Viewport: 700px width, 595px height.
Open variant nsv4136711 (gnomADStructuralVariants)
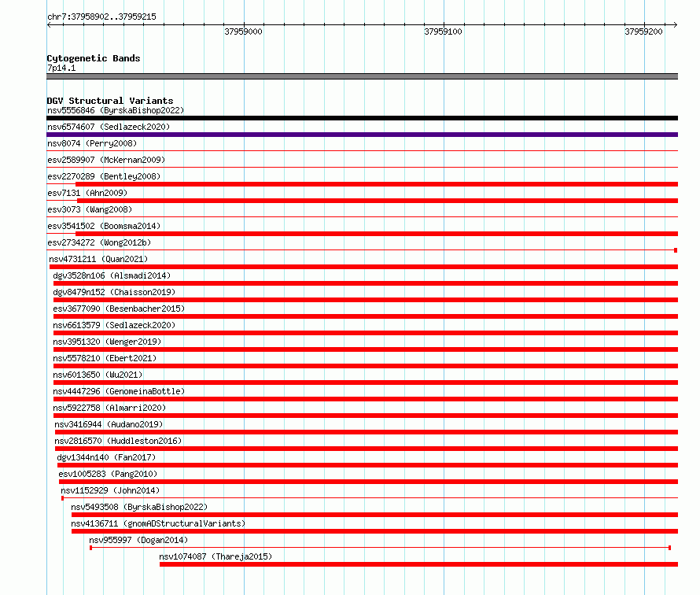[158, 523]
